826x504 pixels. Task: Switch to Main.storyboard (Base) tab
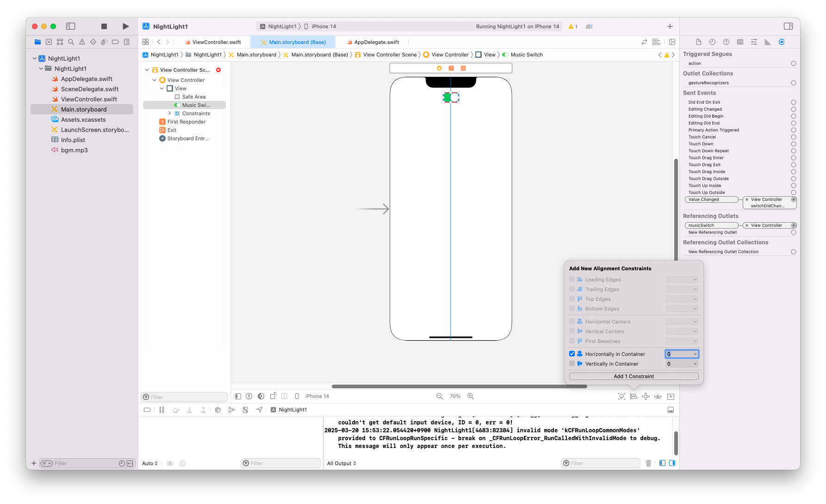294,42
